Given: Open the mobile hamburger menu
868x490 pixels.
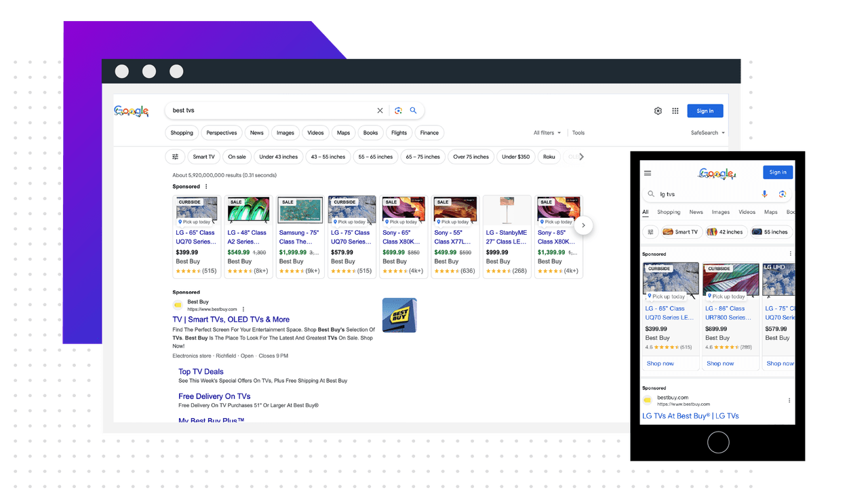Looking at the screenshot, I should coord(648,173).
